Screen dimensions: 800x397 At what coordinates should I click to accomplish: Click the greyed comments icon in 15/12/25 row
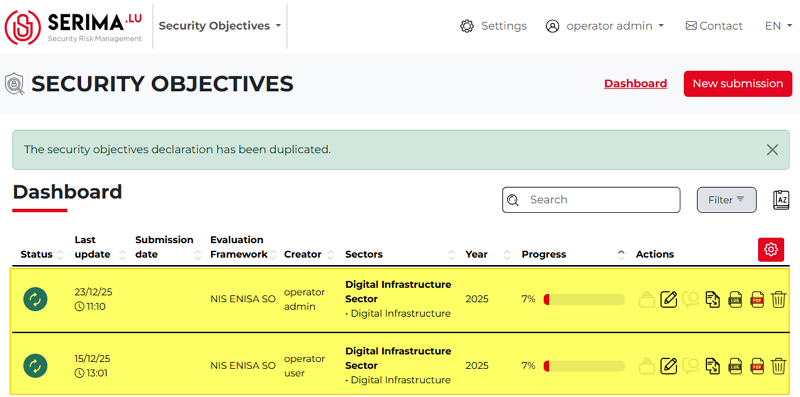point(690,366)
